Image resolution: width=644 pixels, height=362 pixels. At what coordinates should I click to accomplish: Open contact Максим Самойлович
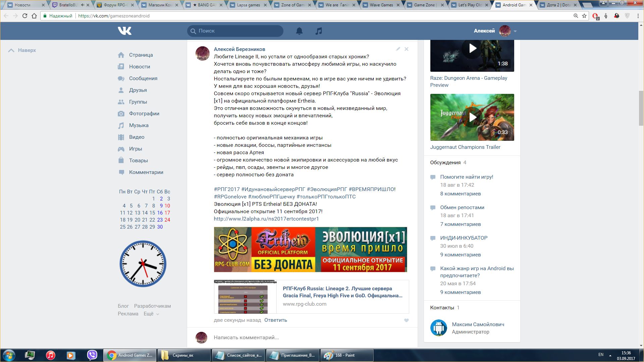478,324
